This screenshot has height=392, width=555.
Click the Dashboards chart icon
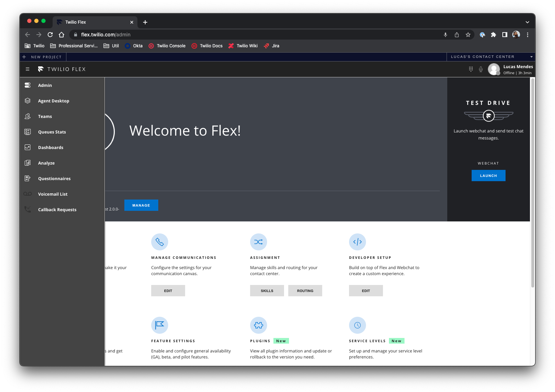tap(28, 147)
